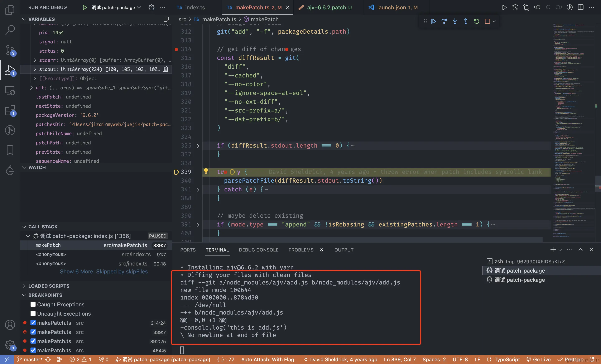This screenshot has width=601, height=364.
Task: Toggle the Uncaught Exceptions checkbox
Action: (33, 313)
